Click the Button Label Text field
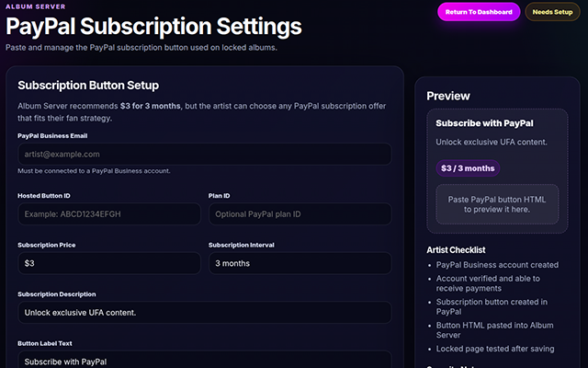The width and height of the screenshot is (588, 368). point(205,360)
